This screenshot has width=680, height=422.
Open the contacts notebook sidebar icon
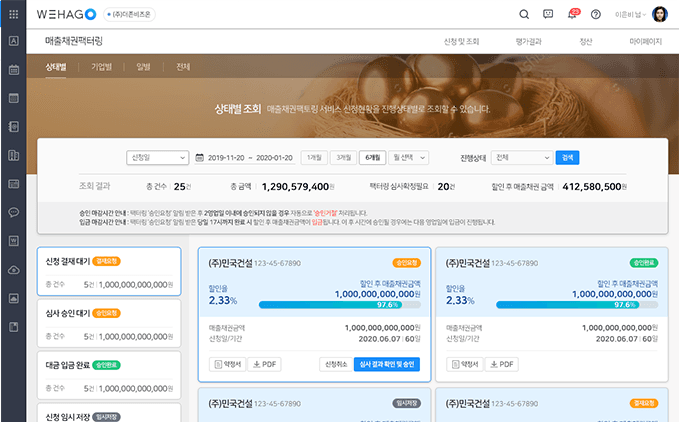click(x=13, y=127)
